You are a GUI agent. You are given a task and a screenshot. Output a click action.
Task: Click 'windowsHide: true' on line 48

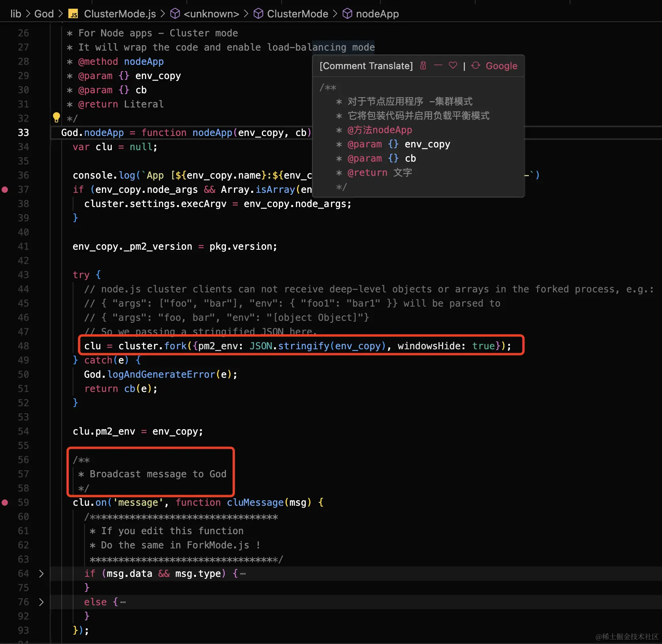tap(446, 346)
